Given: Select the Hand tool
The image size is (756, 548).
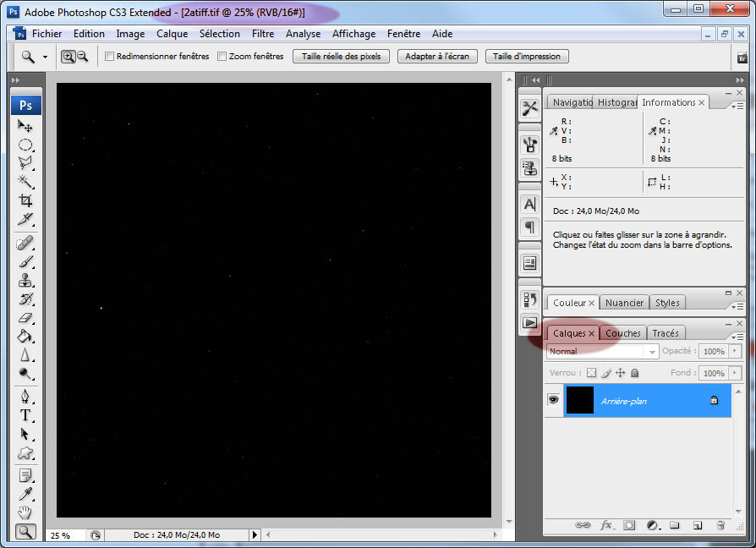Looking at the screenshot, I should pyautogui.click(x=25, y=512).
